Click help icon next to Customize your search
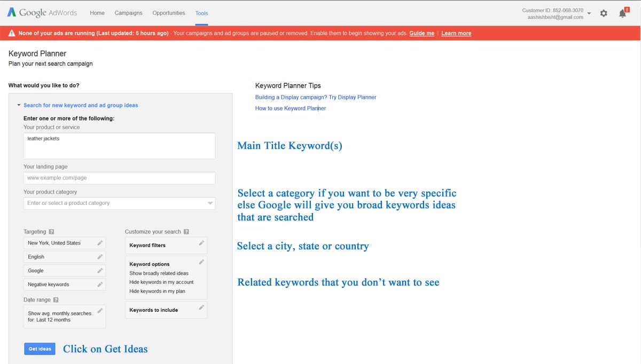This screenshot has height=364, width=641. tap(186, 232)
